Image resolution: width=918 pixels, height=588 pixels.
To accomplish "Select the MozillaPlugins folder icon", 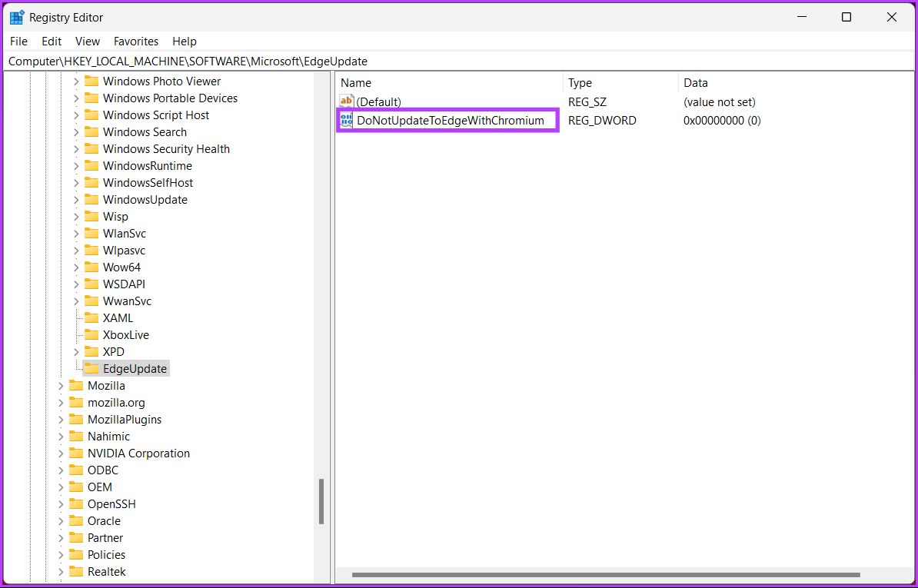I will pos(76,420).
